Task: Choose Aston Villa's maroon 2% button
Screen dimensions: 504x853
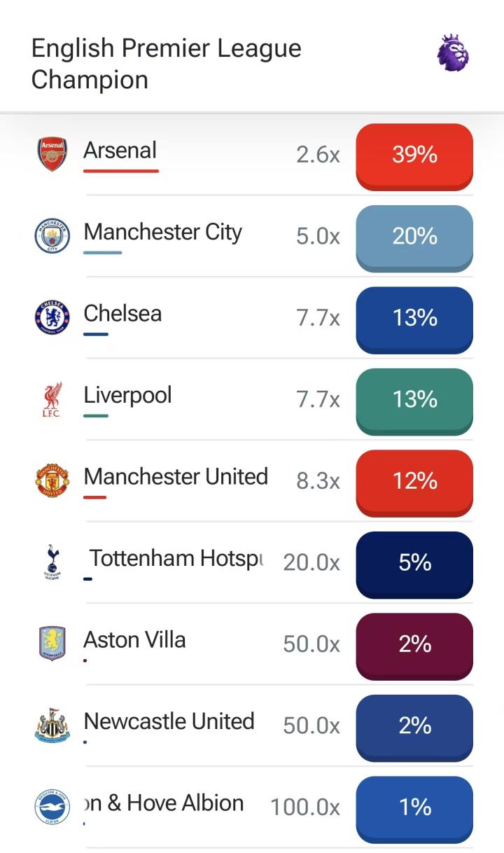Action: click(414, 646)
